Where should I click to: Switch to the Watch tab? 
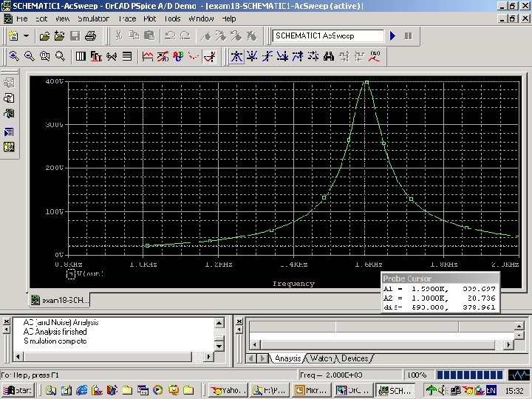[321, 358]
